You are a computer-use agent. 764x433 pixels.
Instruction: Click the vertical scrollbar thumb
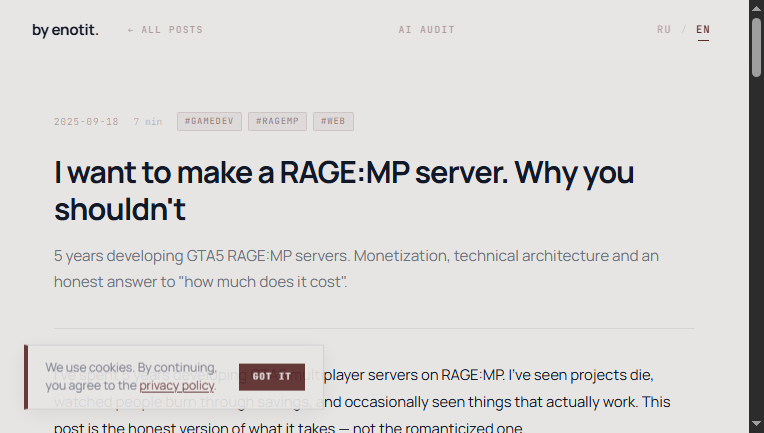pos(756,45)
